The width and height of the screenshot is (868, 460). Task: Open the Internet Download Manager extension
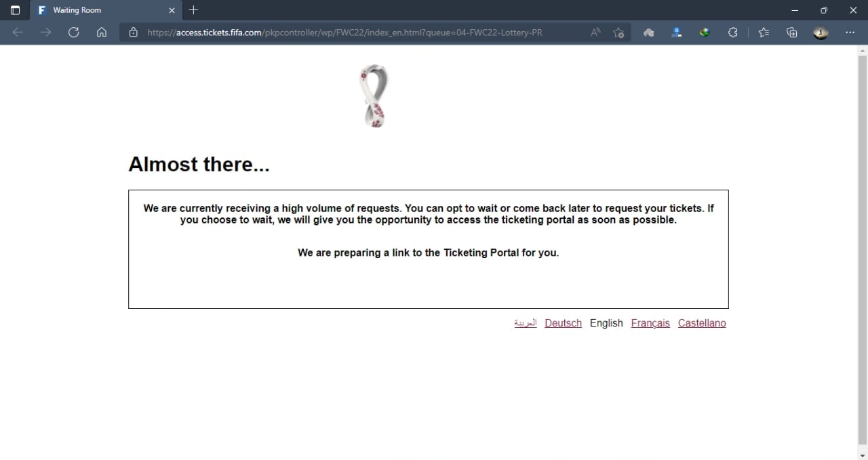click(x=705, y=32)
